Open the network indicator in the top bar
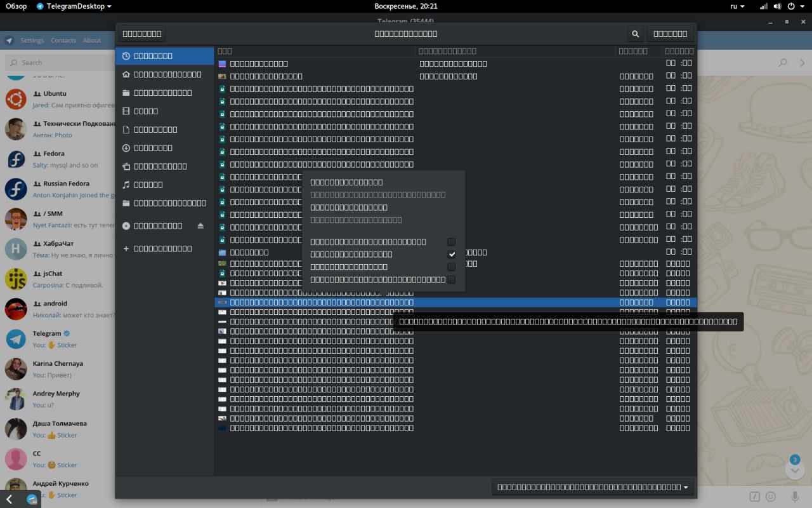The image size is (812, 508). [x=763, y=6]
